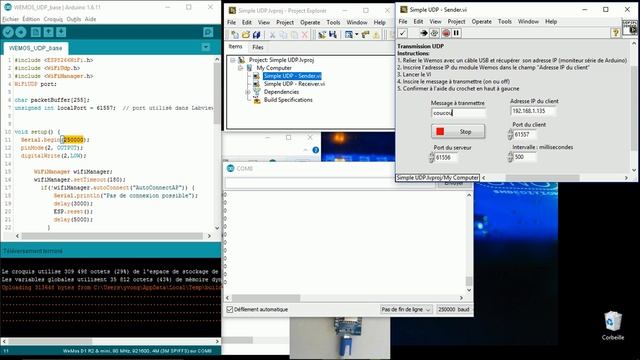
Task: Click the warning icon in Project Explorer toolbar
Action: [376, 35]
